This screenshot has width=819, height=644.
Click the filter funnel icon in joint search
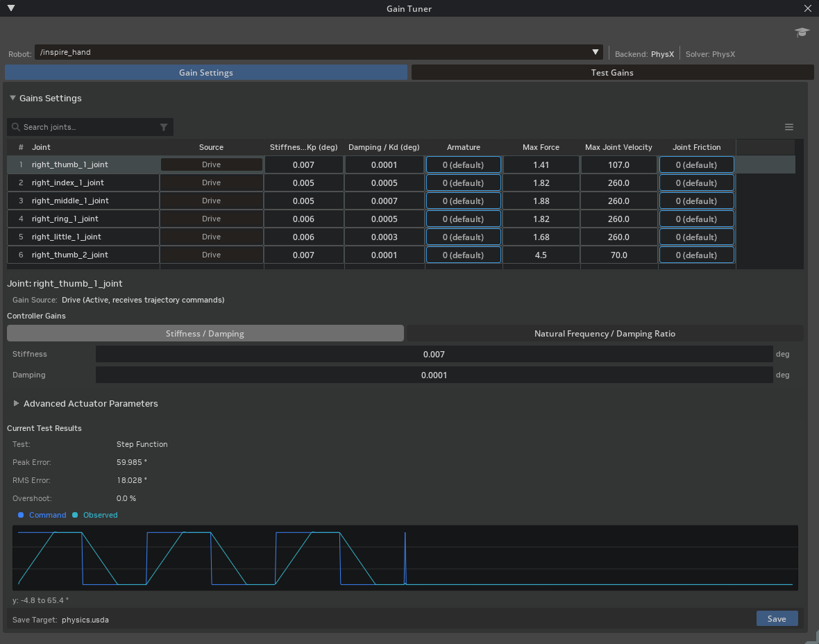tap(164, 127)
